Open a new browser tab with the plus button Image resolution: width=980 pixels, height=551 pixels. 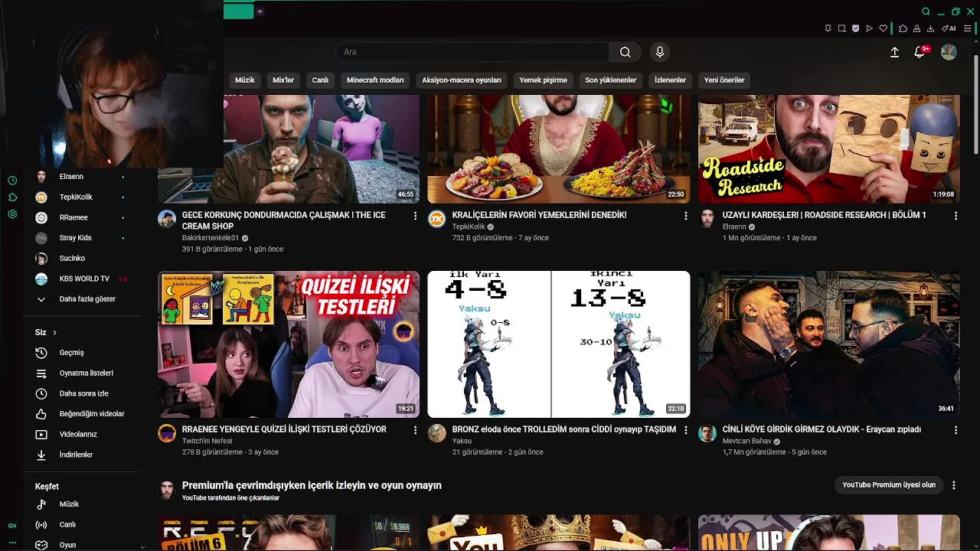(260, 11)
